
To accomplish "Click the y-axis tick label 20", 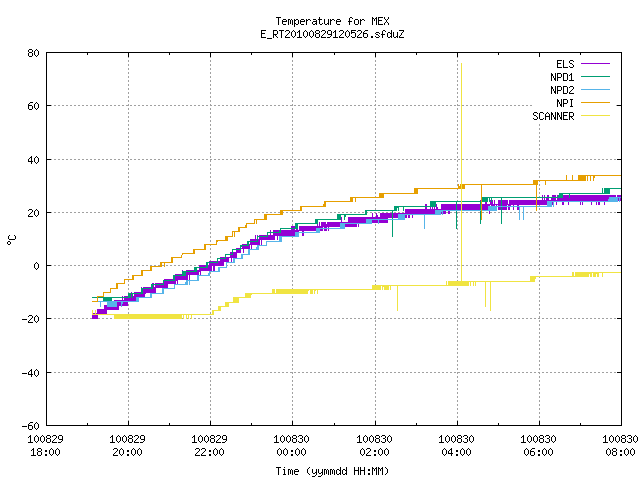I will point(33,213).
